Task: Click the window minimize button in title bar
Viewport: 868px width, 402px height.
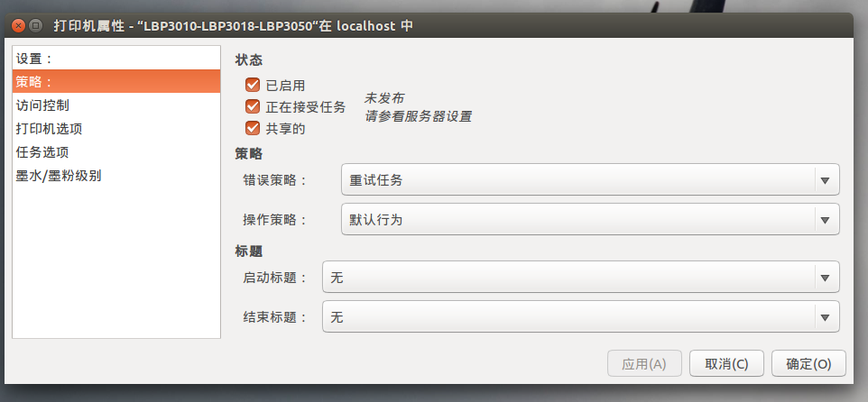Action: pyautogui.click(x=35, y=25)
